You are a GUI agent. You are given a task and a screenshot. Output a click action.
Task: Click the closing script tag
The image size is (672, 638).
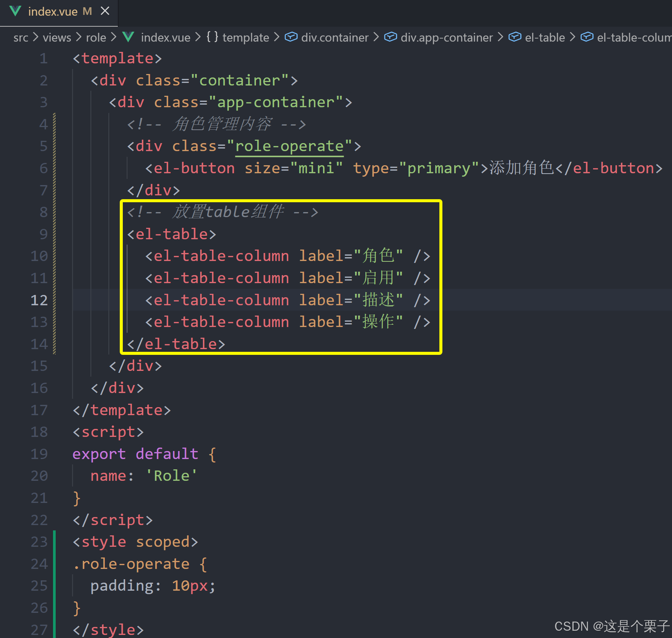[113, 520]
